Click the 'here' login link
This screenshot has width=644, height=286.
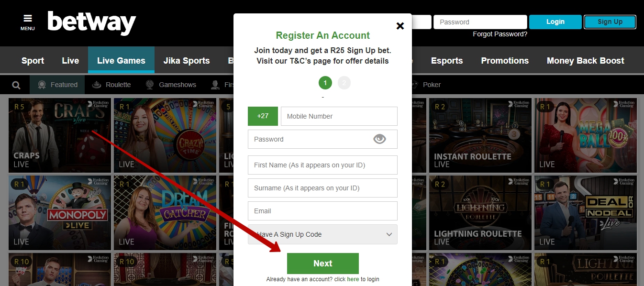(353, 279)
